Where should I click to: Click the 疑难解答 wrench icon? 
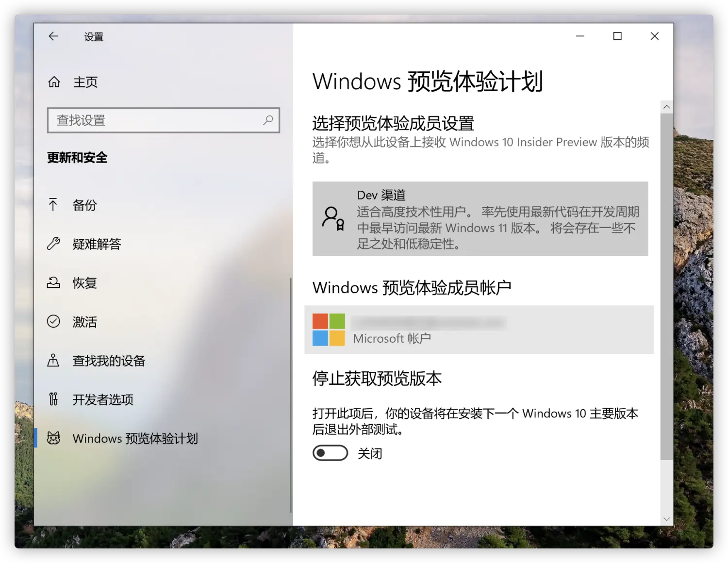click(53, 244)
